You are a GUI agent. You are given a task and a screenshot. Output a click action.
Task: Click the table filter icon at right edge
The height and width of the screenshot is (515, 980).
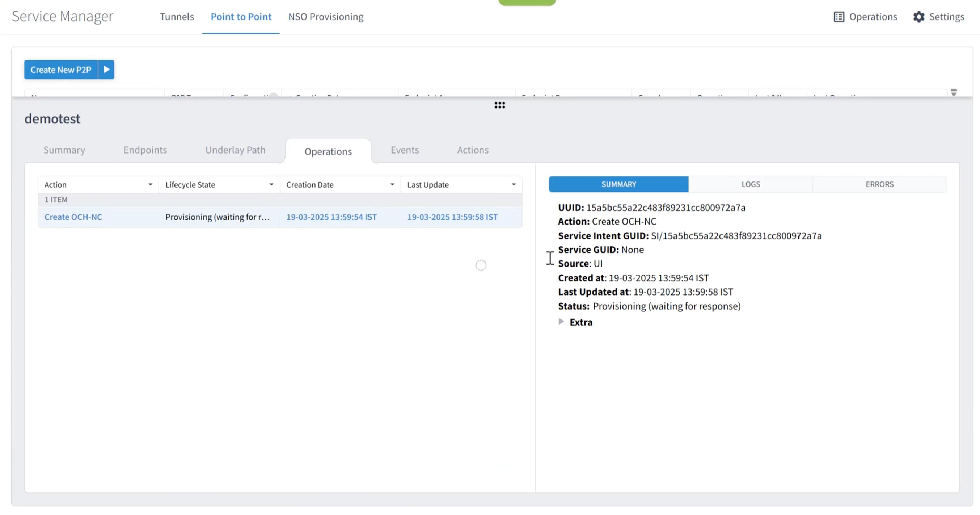pyautogui.click(x=954, y=92)
